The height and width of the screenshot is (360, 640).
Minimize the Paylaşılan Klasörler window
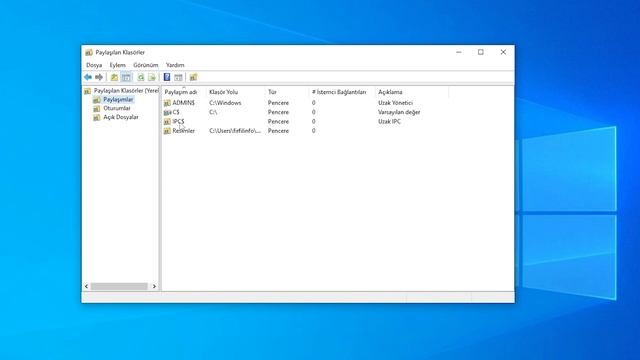point(459,52)
